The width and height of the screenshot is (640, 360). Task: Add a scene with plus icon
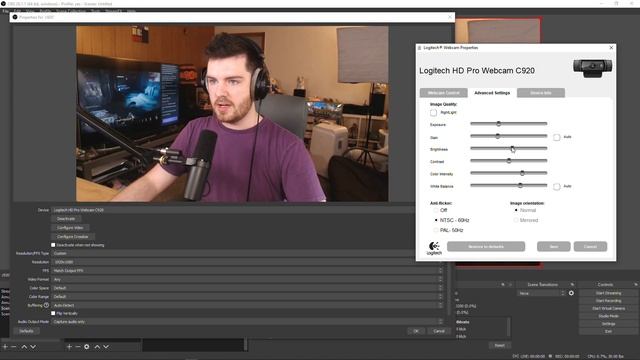click(x=5, y=347)
